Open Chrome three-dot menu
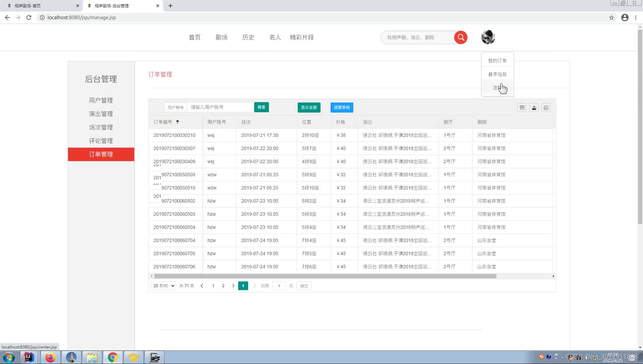Screen dimensions: 643x364 coord(636,17)
